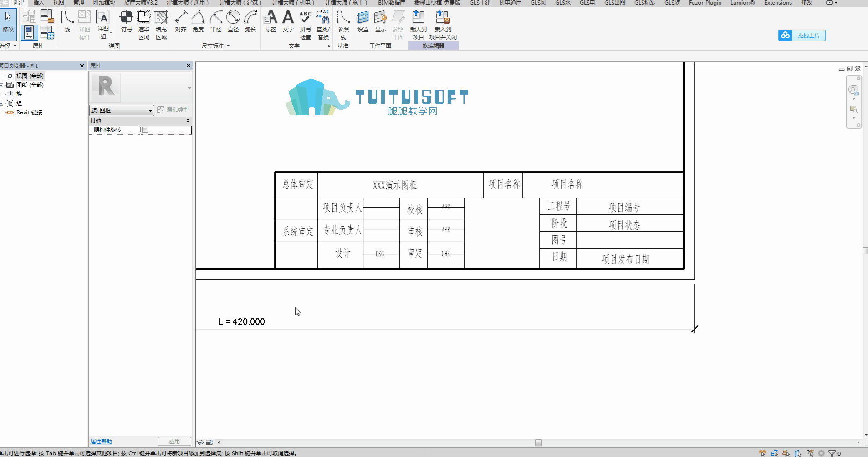This screenshot has height=457, width=868.
Task: Click the 文字 (Text) tool
Action: (x=288, y=22)
